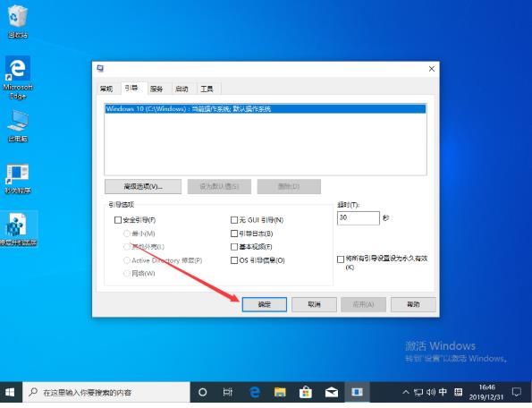Toggle the 引导日志(B) checkbox
Image resolution: width=532 pixels, height=408 pixels.
(x=233, y=234)
